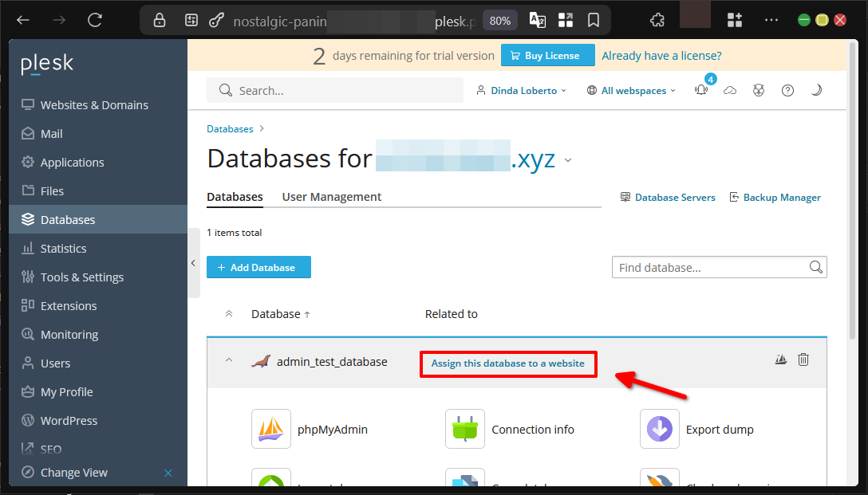Collapse the left sidebar with chevron
The image size is (868, 495).
(194, 263)
